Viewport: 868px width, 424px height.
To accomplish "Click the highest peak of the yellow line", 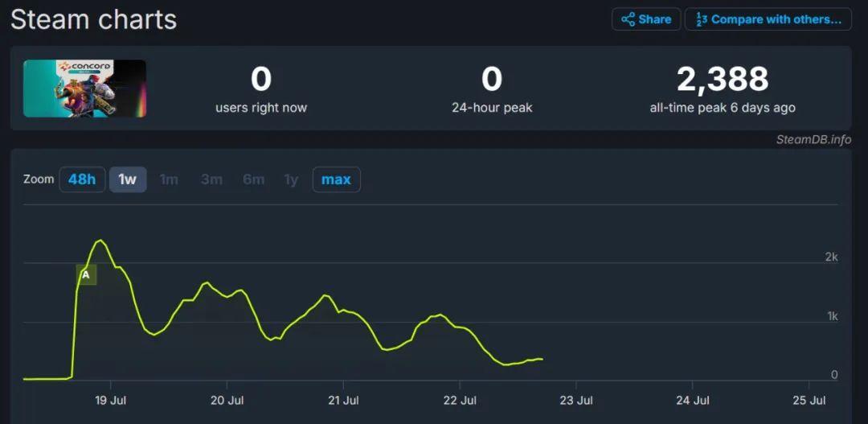I will click(x=100, y=241).
